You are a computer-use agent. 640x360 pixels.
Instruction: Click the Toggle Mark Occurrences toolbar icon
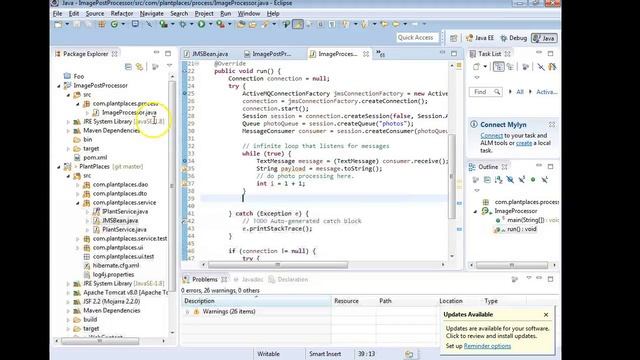pyautogui.click(x=298, y=24)
